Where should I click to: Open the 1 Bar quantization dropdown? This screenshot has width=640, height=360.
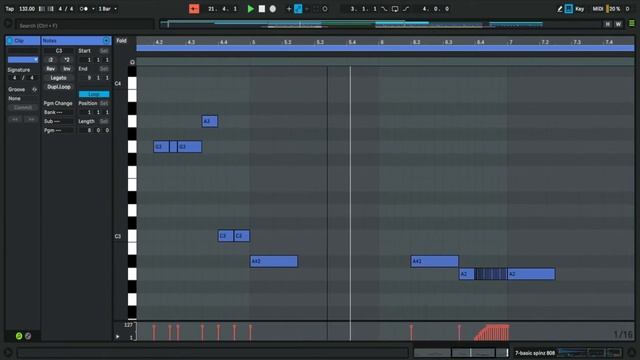[x=107, y=9]
